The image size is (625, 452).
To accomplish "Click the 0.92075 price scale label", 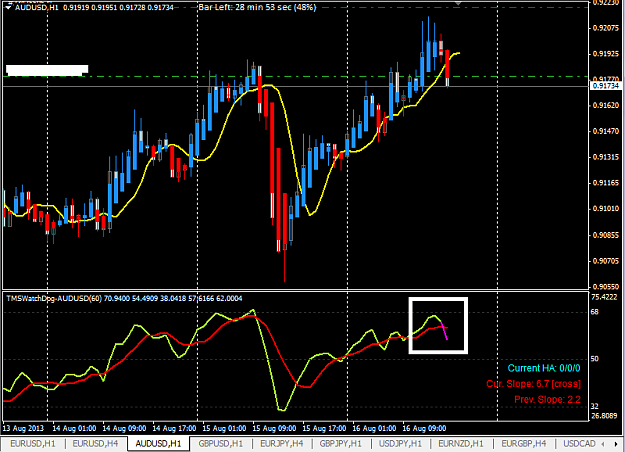I will click(605, 28).
